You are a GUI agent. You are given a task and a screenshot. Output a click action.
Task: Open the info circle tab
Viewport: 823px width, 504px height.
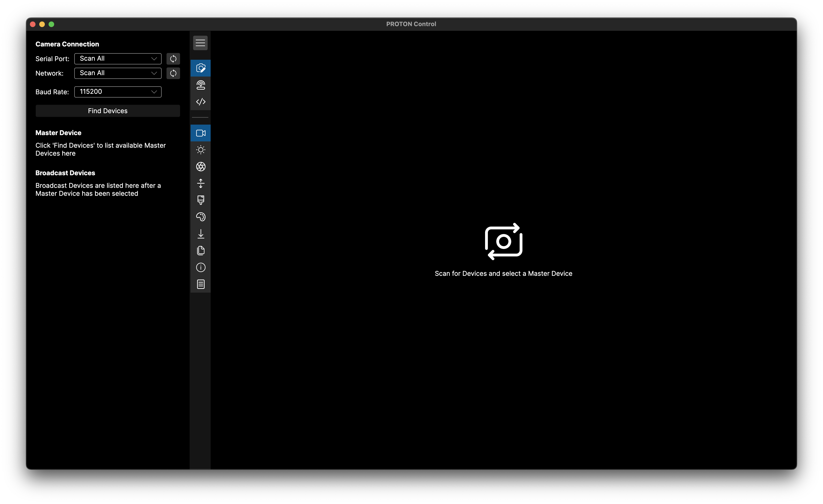200,267
